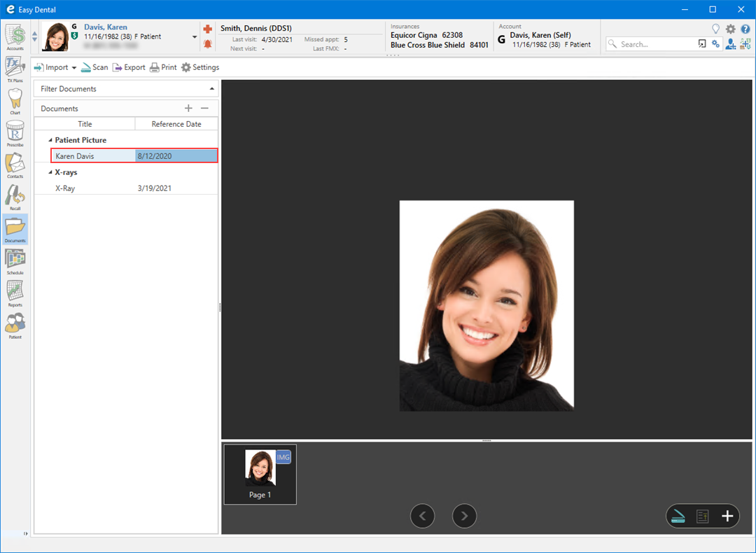Click the Export toolbar button
Image resolution: width=756 pixels, height=553 pixels.
tap(129, 68)
